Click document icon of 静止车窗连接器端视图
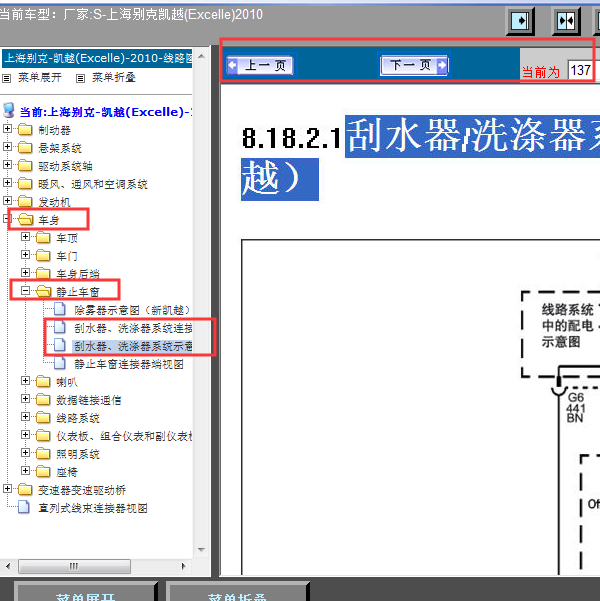The image size is (600, 601). (x=60, y=363)
